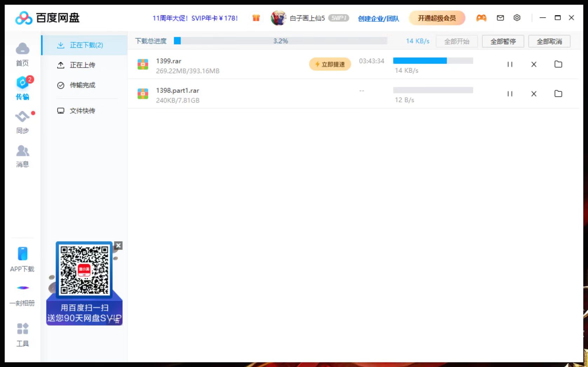Viewport: 588px width, 367px height.
Task: Switch to 传输完成 completed tab
Action: tap(82, 85)
